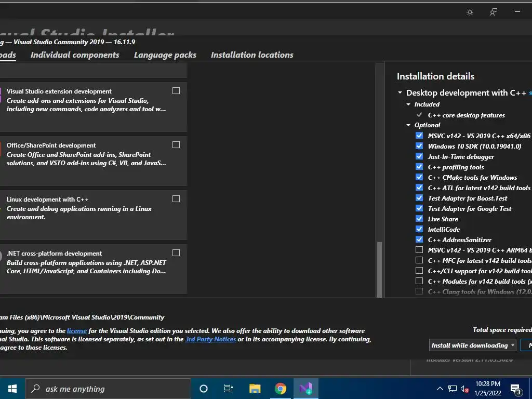The width and height of the screenshot is (532, 399).
Task: Select the Office/SharePoint development card title
Action: 51,145
